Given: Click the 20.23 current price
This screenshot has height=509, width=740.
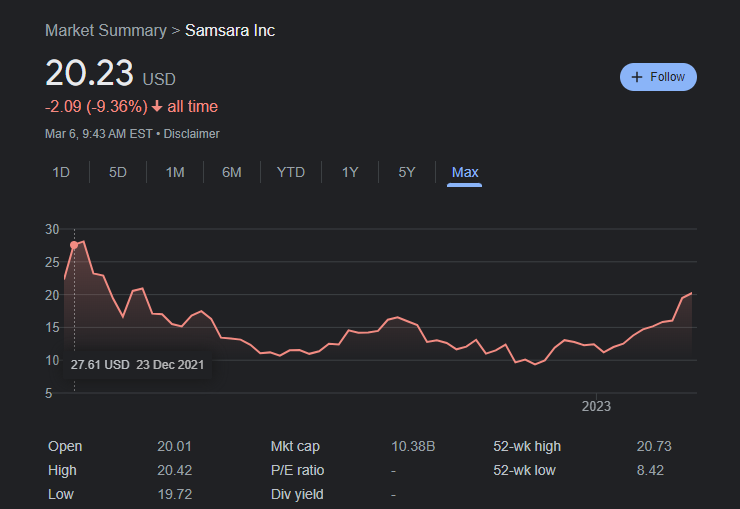Looking at the screenshot, I should coord(89,73).
